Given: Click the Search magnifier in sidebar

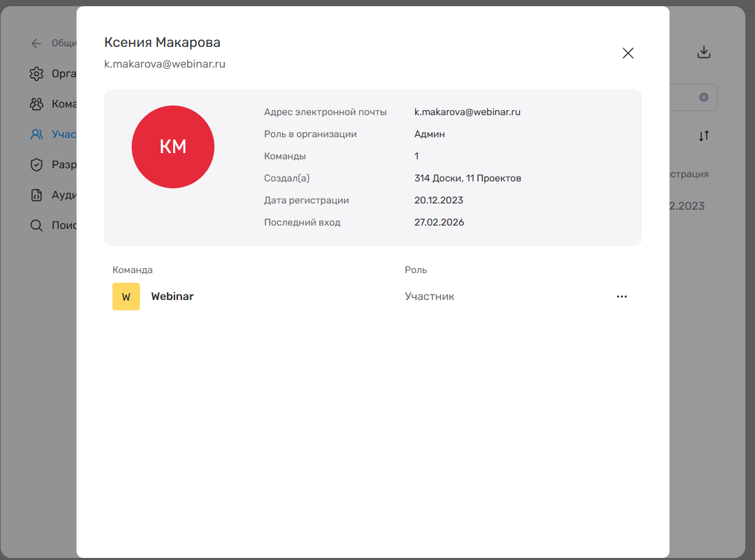Looking at the screenshot, I should point(37,226).
